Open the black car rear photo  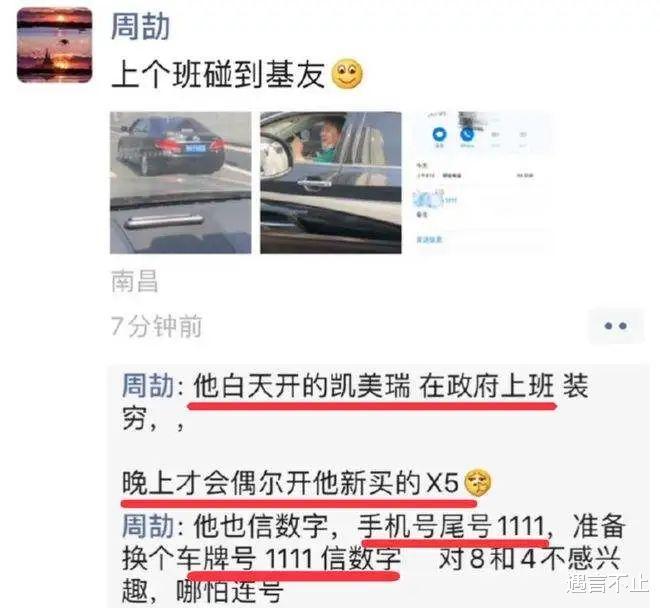181,183
